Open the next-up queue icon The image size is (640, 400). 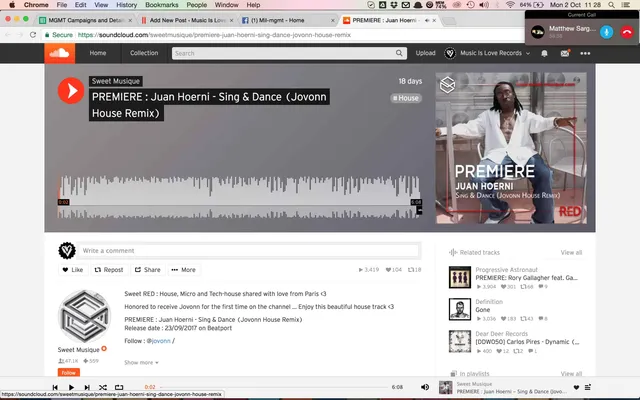pos(588,387)
